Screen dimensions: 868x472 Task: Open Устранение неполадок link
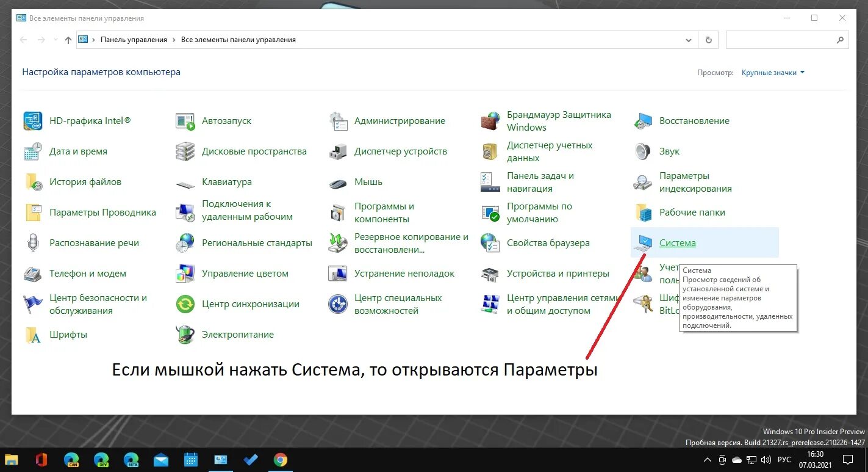pos(404,274)
